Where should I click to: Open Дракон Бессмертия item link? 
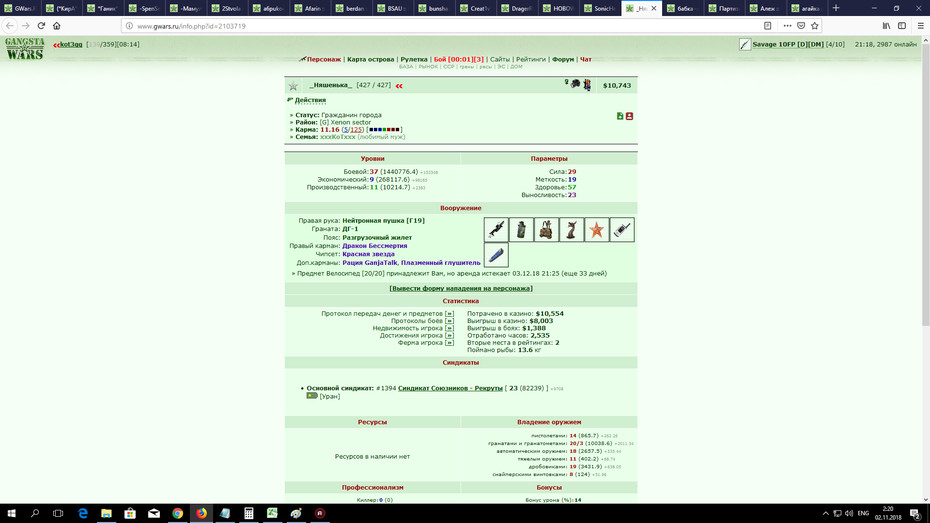(374, 245)
